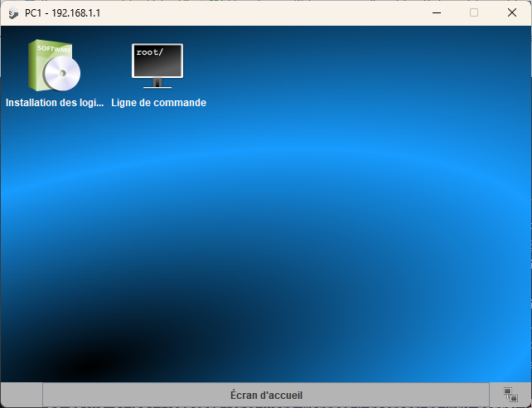Click the SOFTWARE text on green box
The height and width of the screenshot is (408, 532).
tap(55, 48)
